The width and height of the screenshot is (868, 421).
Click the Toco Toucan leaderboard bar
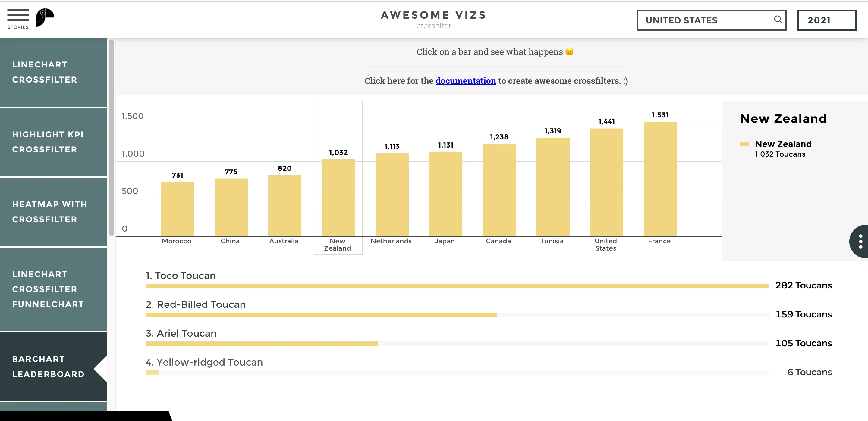457,286
